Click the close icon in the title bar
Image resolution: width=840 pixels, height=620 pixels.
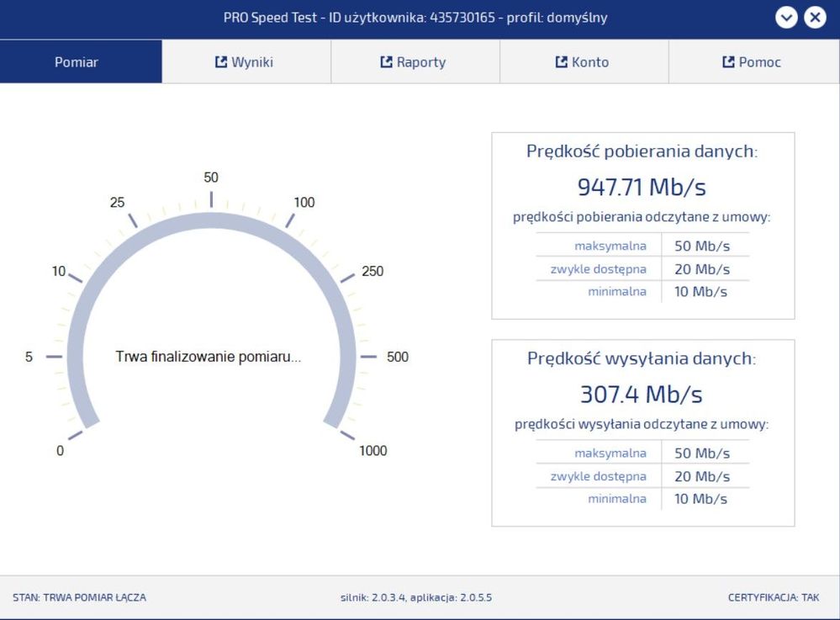(x=815, y=18)
